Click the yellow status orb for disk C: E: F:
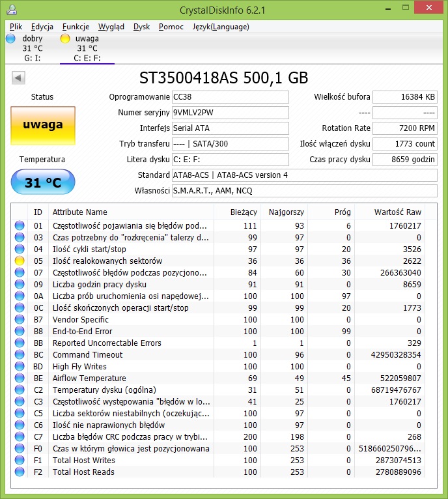The width and height of the screenshot is (448, 499). (x=65, y=38)
